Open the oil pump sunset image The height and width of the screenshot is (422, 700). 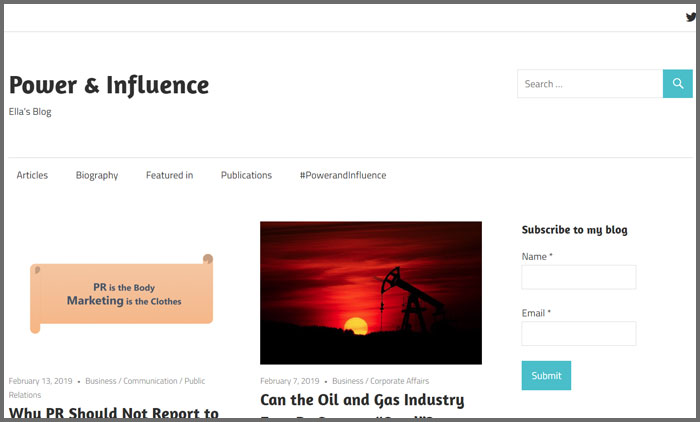pyautogui.click(x=371, y=293)
